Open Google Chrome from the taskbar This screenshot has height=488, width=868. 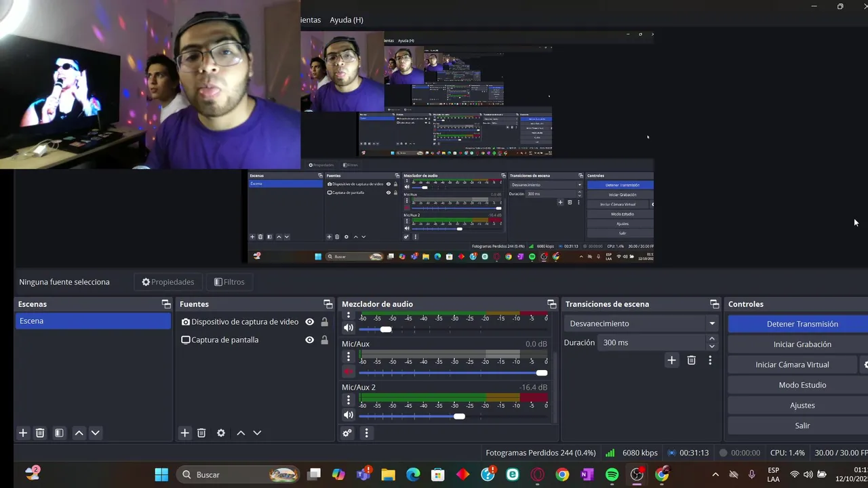pos(562,474)
